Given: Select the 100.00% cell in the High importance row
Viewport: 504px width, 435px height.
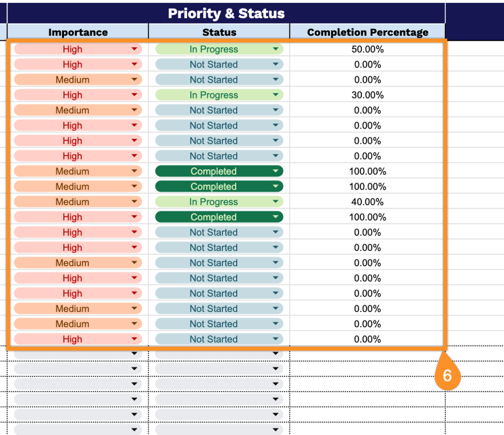Looking at the screenshot, I should pyautogui.click(x=367, y=217).
